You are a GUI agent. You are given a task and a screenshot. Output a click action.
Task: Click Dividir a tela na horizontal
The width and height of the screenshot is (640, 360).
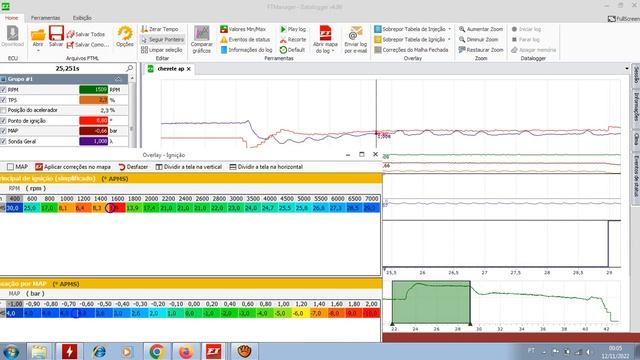266,167
